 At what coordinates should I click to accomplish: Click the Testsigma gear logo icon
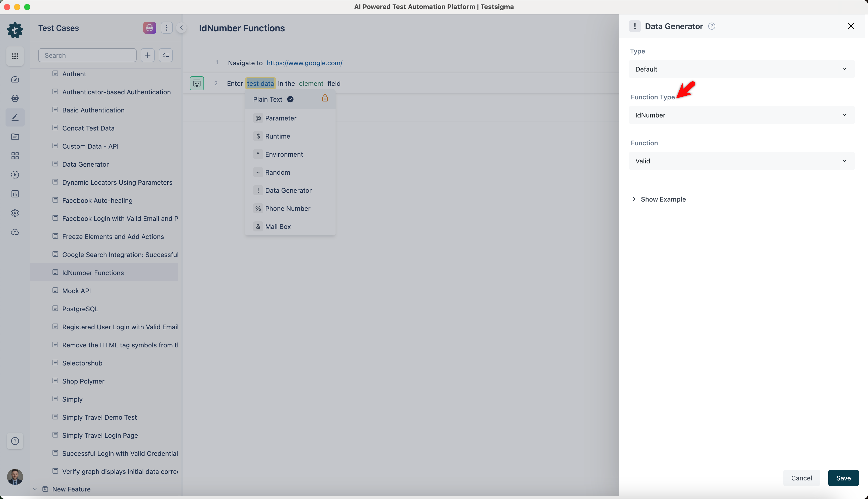pos(15,30)
